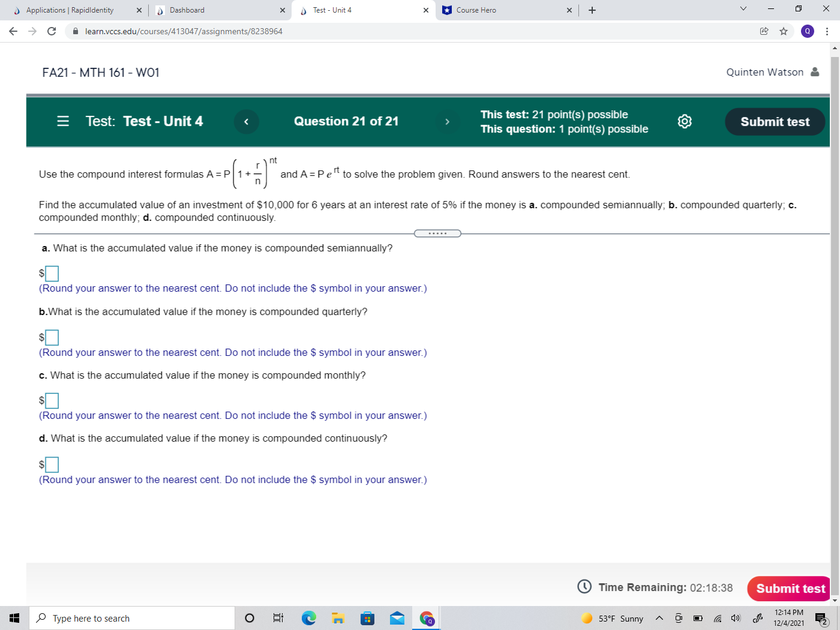Open the test settings gear
Viewport: 840px width, 630px height.
(685, 121)
